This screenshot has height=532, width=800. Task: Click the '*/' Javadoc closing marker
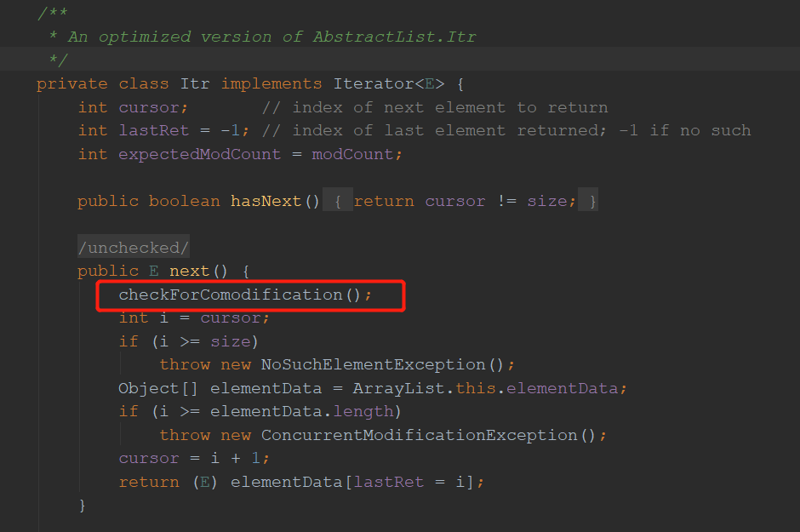58,60
